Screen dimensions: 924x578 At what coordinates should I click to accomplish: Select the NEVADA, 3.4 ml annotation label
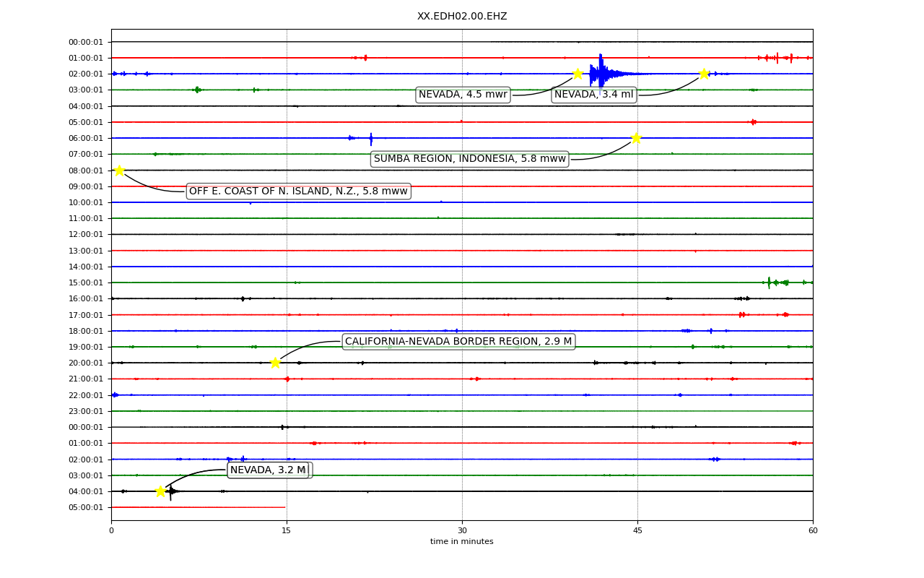(x=594, y=95)
